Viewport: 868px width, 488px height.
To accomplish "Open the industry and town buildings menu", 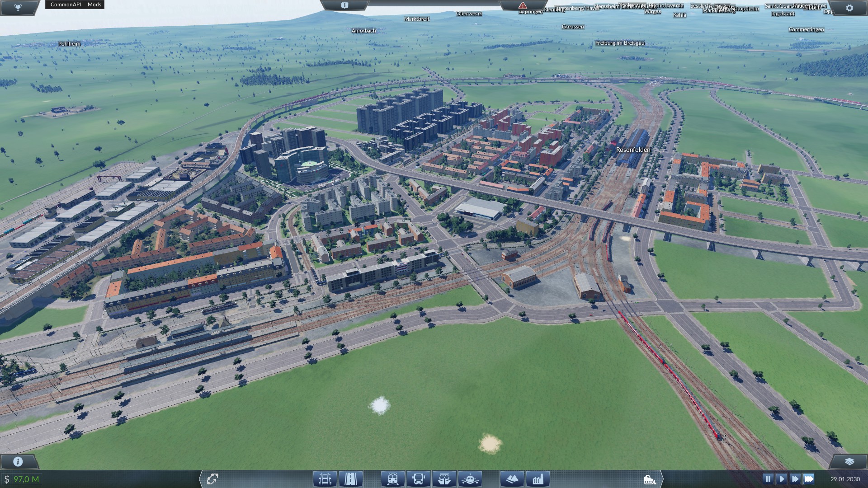I will (538, 479).
